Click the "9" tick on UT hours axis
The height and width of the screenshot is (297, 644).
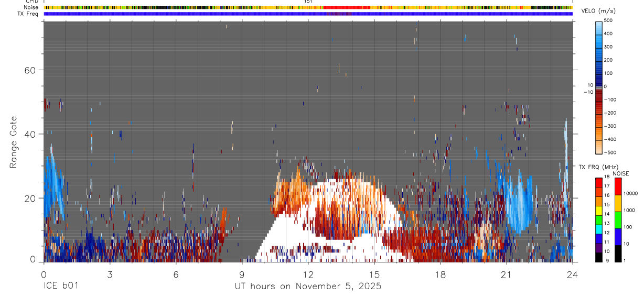242,274
